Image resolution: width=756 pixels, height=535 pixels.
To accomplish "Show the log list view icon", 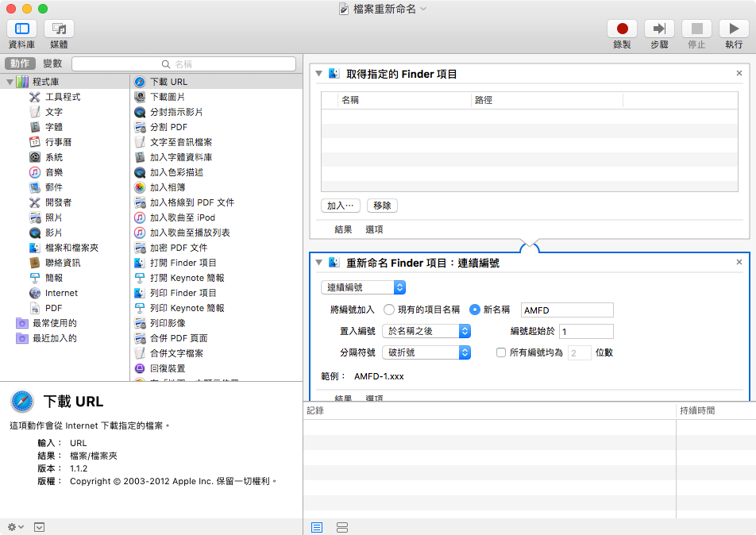I will [317, 527].
